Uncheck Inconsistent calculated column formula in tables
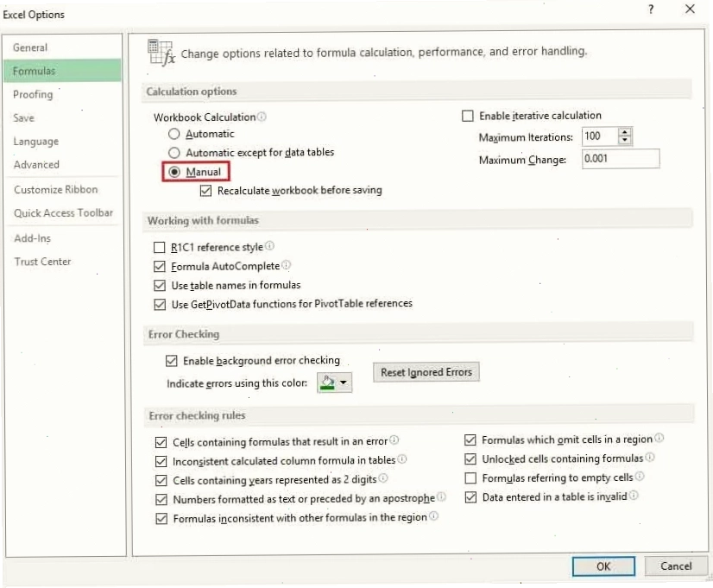 tap(161, 461)
